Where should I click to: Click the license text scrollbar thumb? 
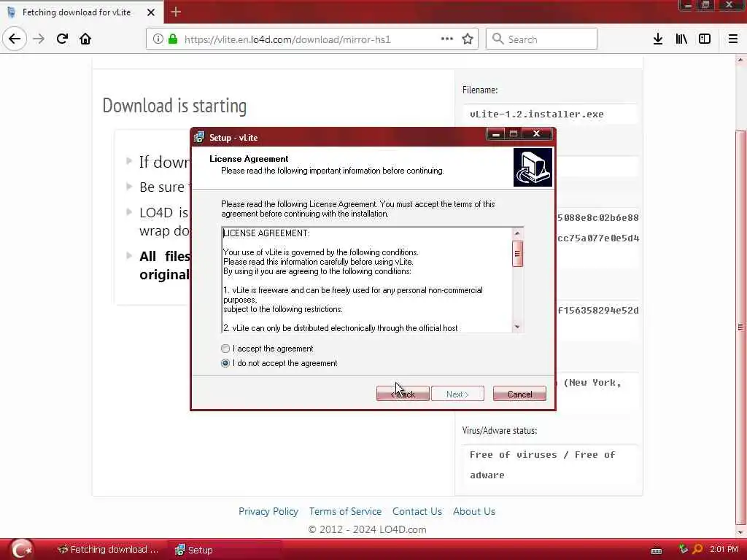(x=517, y=253)
